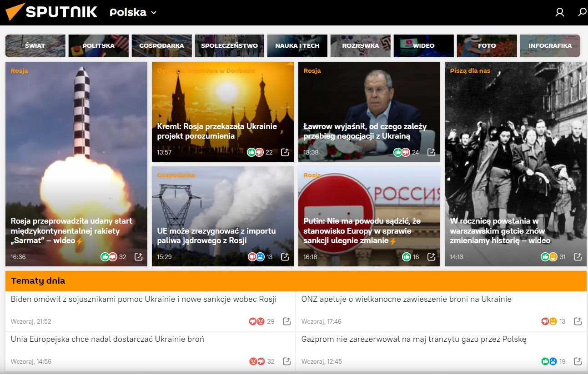
Task: Open the thumbs-up reaction on the Putin article
Action: [407, 257]
